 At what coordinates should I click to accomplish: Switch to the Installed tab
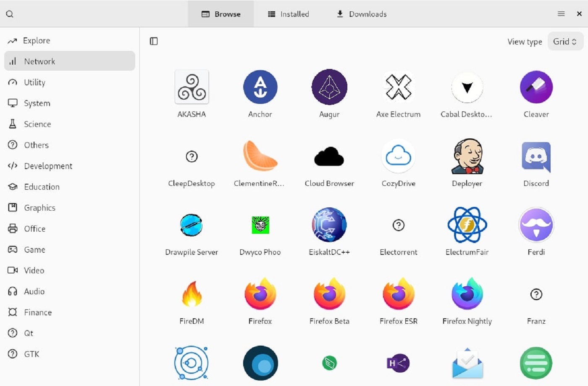click(288, 13)
